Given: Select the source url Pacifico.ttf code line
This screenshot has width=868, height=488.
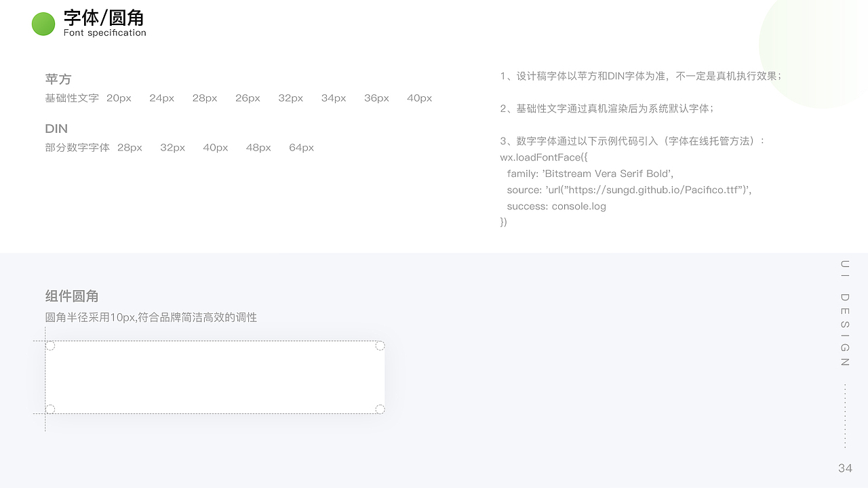Looking at the screenshot, I should click(629, 190).
